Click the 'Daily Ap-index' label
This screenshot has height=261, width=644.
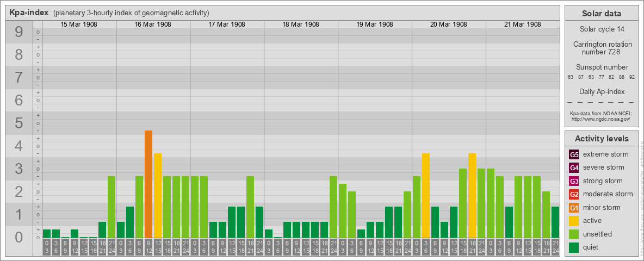(601, 91)
